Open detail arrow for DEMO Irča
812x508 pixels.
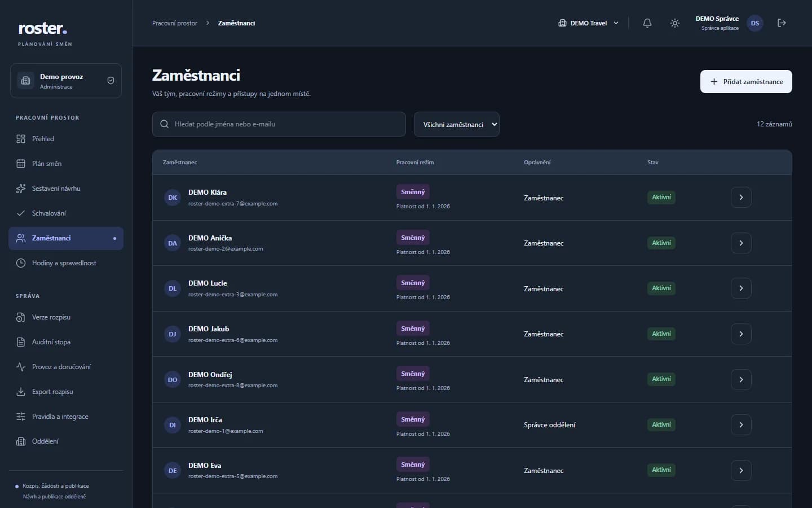click(741, 425)
